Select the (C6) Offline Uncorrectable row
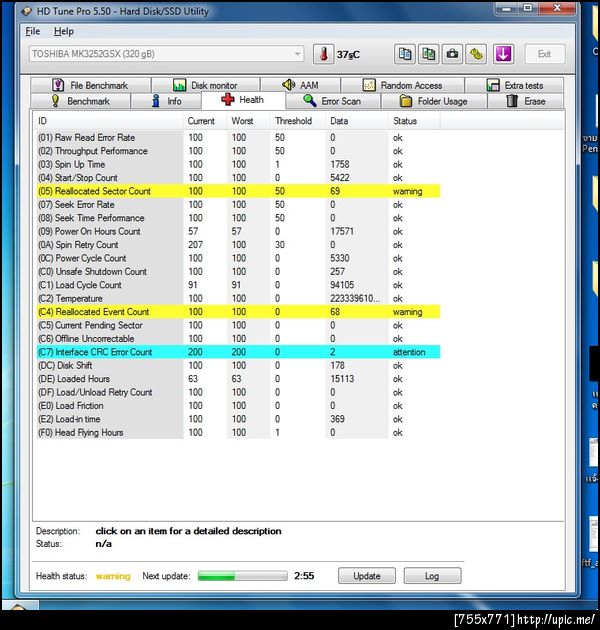The height and width of the screenshot is (630, 600). tap(238, 339)
